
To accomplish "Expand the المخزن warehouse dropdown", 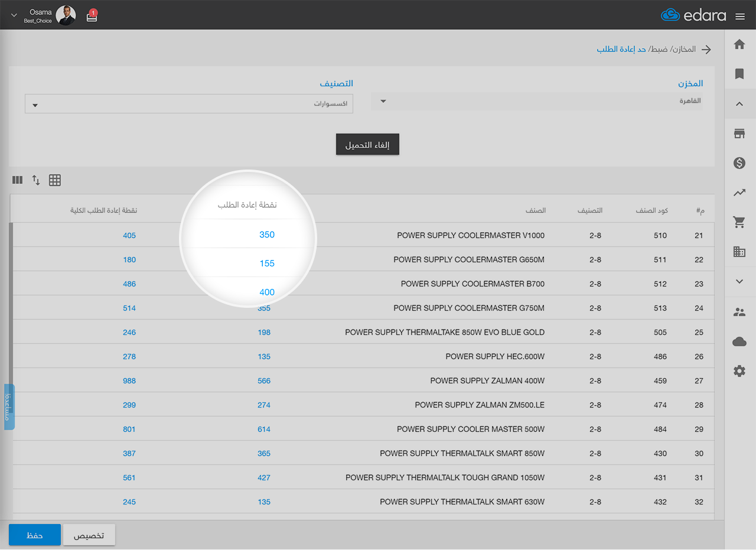I will pos(536,101).
